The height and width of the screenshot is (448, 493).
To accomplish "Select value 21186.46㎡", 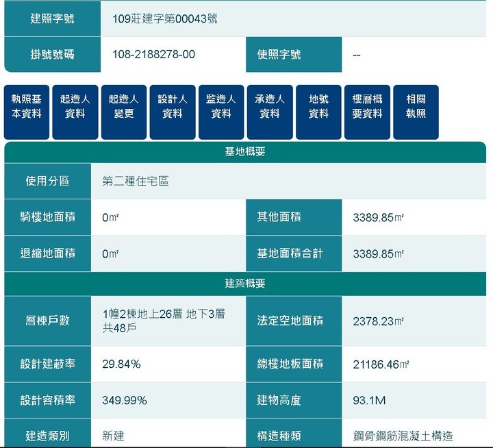I will 381,364.
